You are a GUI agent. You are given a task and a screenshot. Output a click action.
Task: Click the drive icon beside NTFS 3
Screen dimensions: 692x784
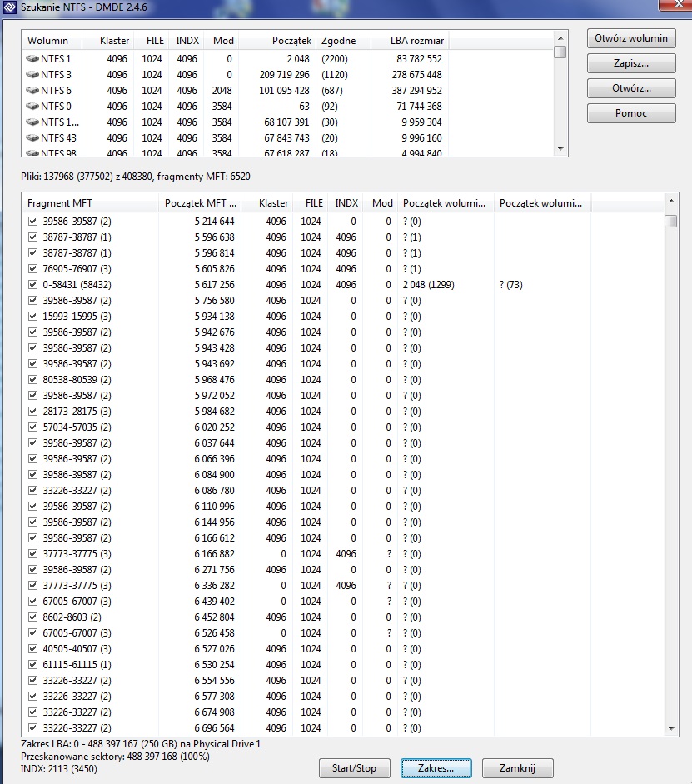(x=32, y=75)
